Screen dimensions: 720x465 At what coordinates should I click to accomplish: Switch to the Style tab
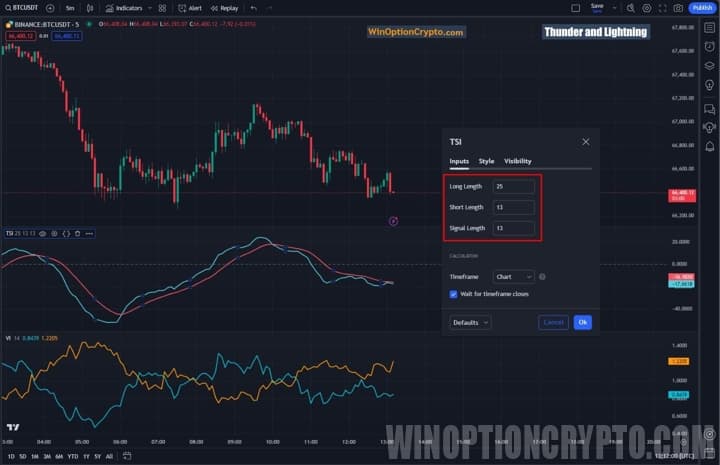486,161
